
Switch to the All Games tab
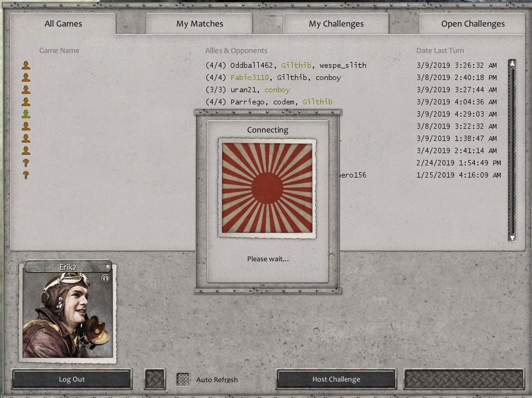click(x=63, y=23)
